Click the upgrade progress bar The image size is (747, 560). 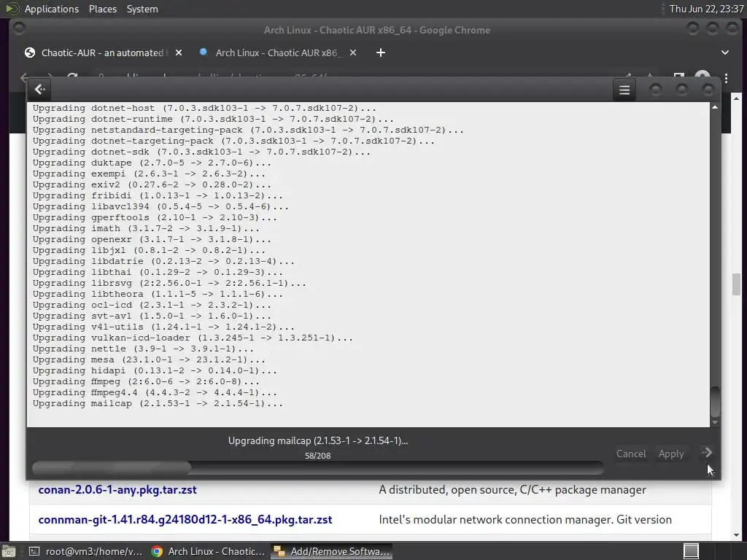coord(318,467)
